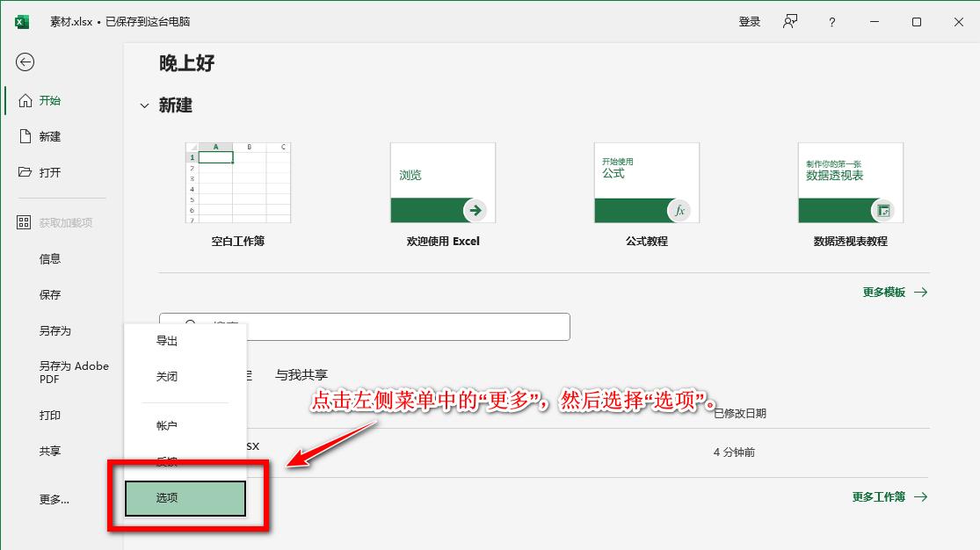This screenshot has height=550, width=980.
Task: Collapse the 新建 section chevron
Action: tap(144, 105)
